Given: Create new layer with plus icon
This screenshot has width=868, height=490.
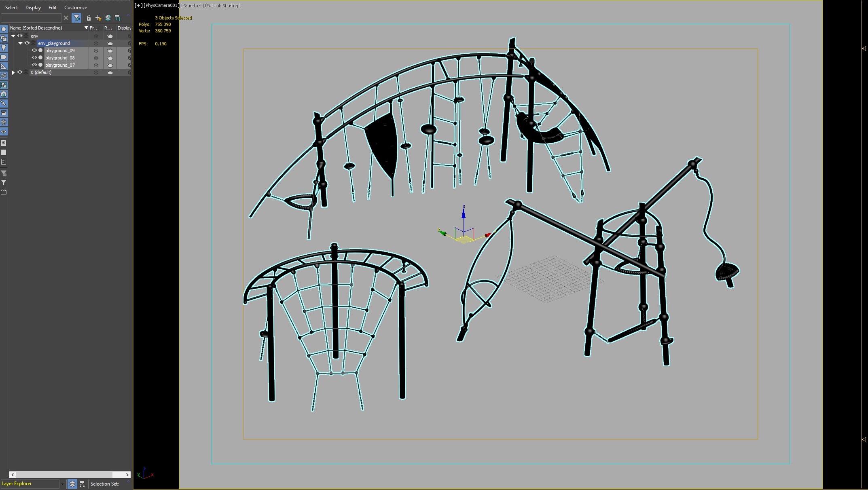Looking at the screenshot, I should [x=98, y=18].
